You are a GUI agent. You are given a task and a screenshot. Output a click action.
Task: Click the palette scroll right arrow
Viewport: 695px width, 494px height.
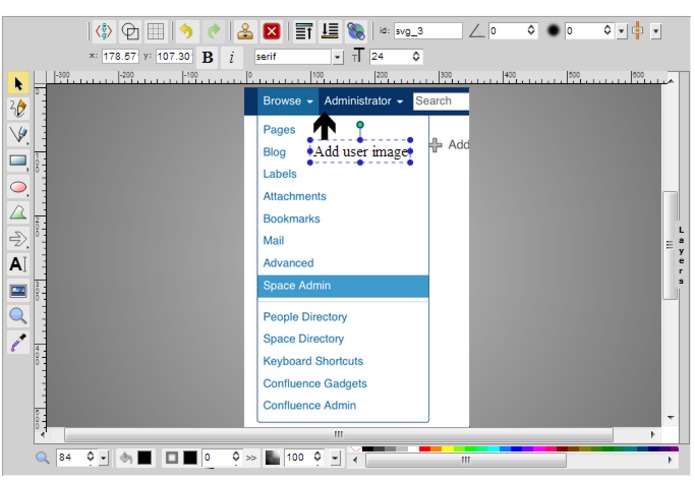(670, 460)
